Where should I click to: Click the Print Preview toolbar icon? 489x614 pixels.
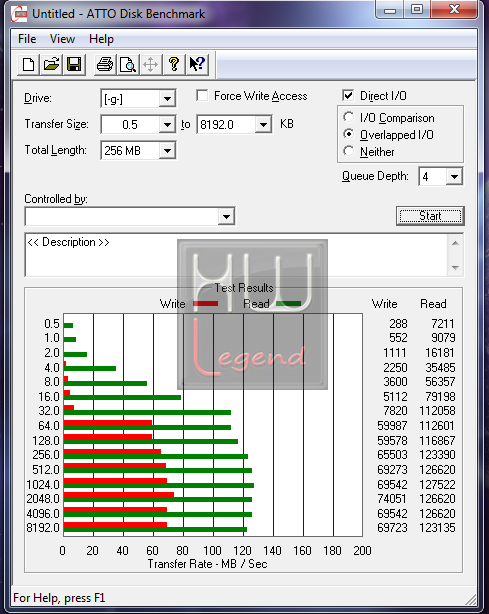coord(128,64)
